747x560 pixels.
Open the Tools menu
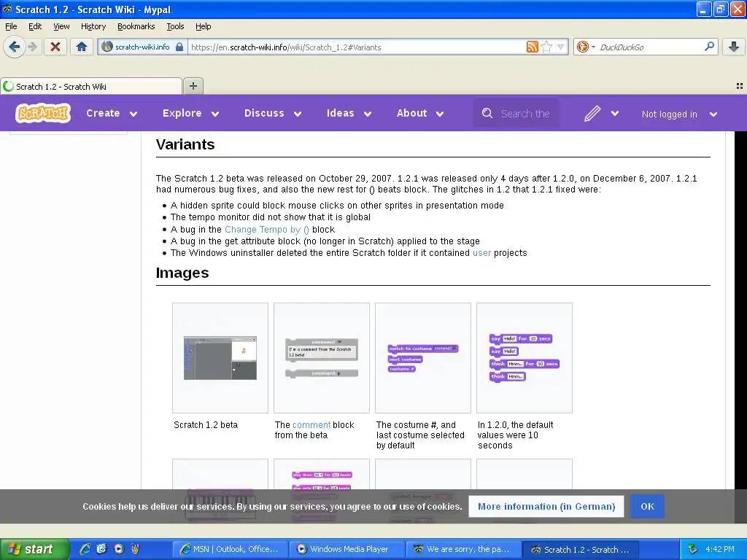175,26
